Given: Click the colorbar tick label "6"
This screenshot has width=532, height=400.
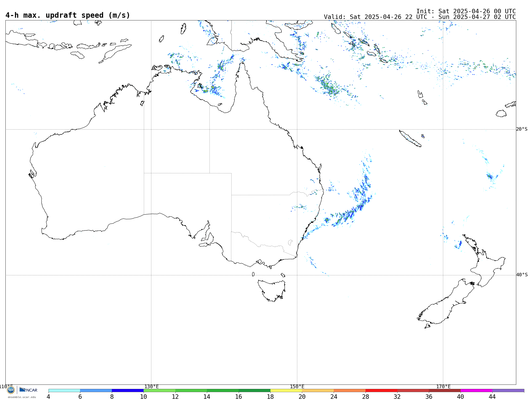Looking at the screenshot, I should pos(80,397).
